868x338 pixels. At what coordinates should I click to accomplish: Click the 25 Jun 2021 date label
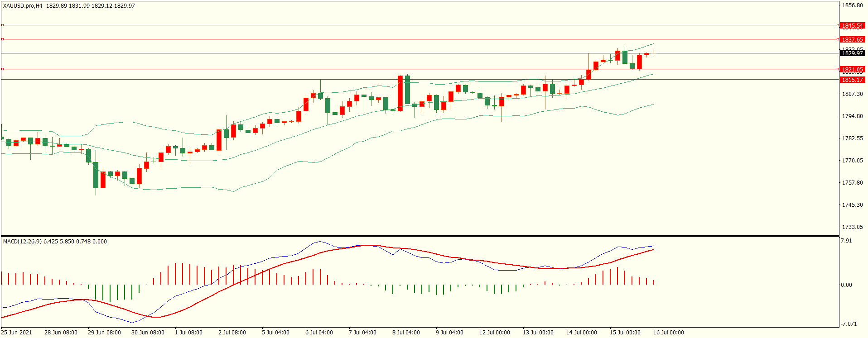(x=17, y=333)
